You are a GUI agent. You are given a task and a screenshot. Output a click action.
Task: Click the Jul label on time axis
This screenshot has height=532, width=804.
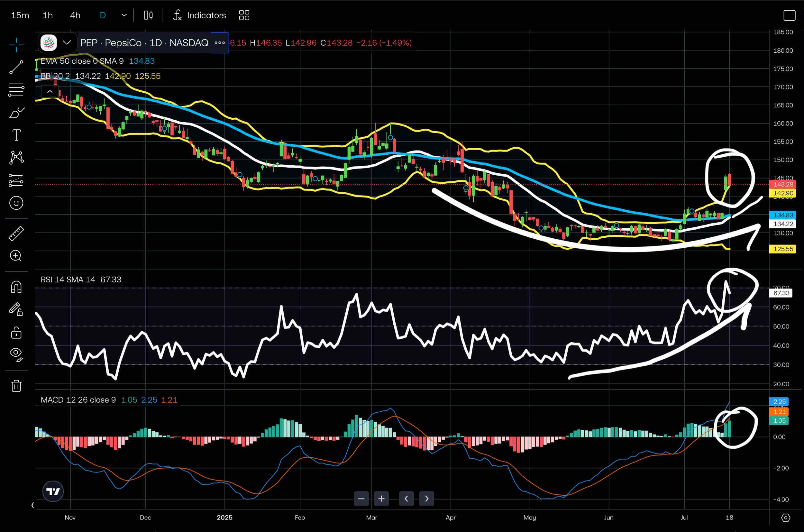tap(684, 518)
